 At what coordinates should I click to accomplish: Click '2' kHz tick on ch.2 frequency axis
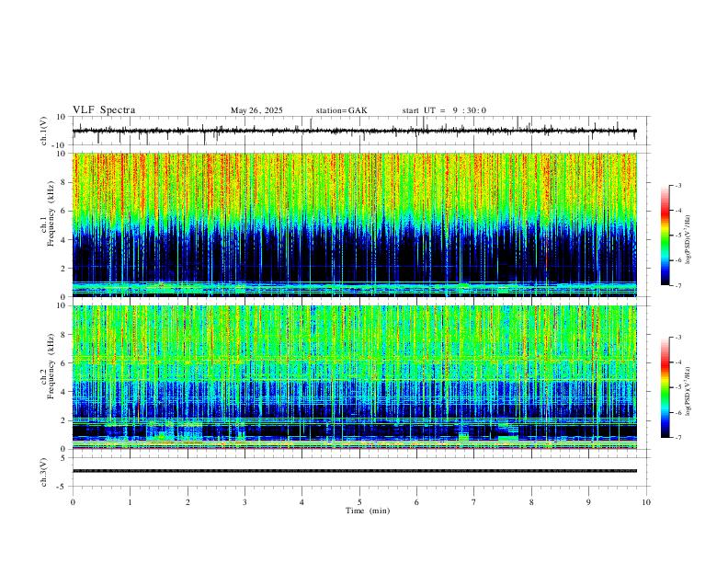(x=64, y=420)
